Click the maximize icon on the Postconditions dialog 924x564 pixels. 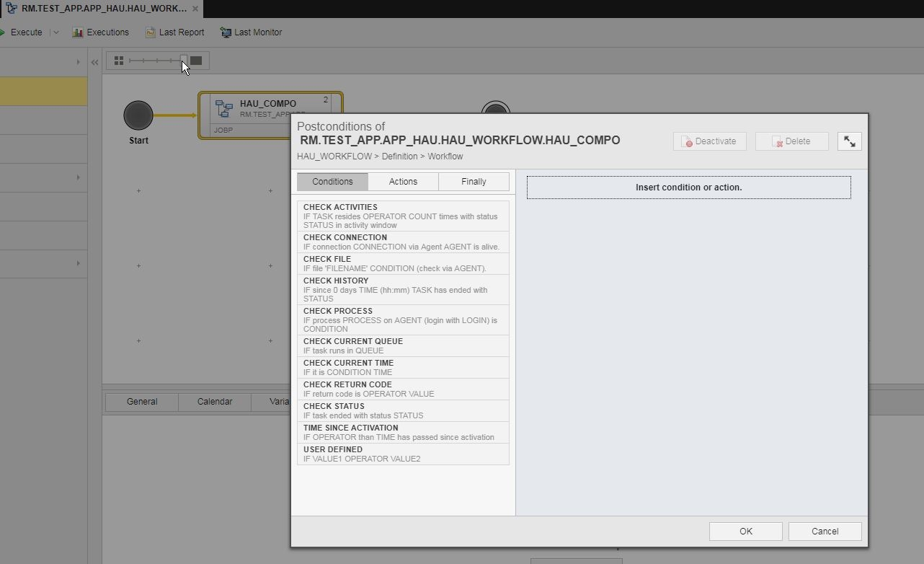pos(849,141)
